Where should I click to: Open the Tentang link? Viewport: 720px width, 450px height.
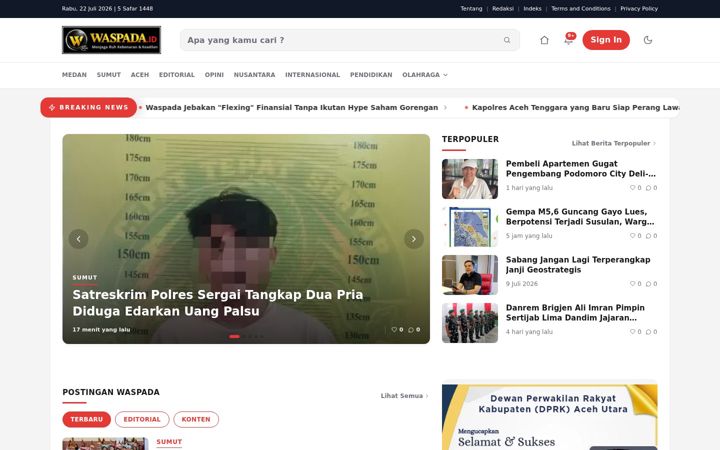click(x=472, y=9)
